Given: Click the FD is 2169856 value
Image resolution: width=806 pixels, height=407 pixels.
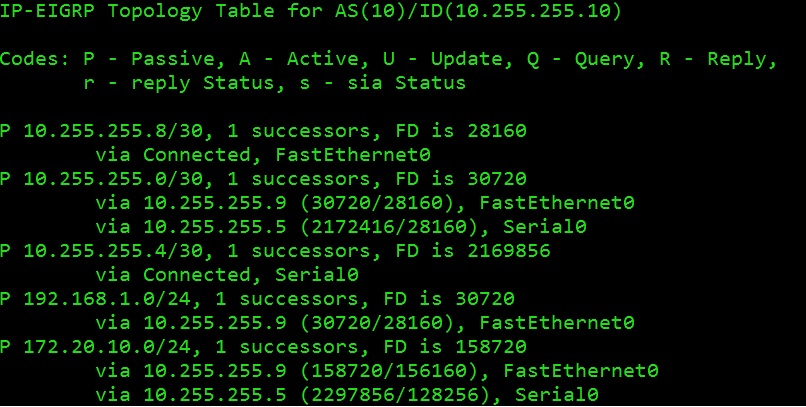Looking at the screenshot, I should [x=473, y=251].
